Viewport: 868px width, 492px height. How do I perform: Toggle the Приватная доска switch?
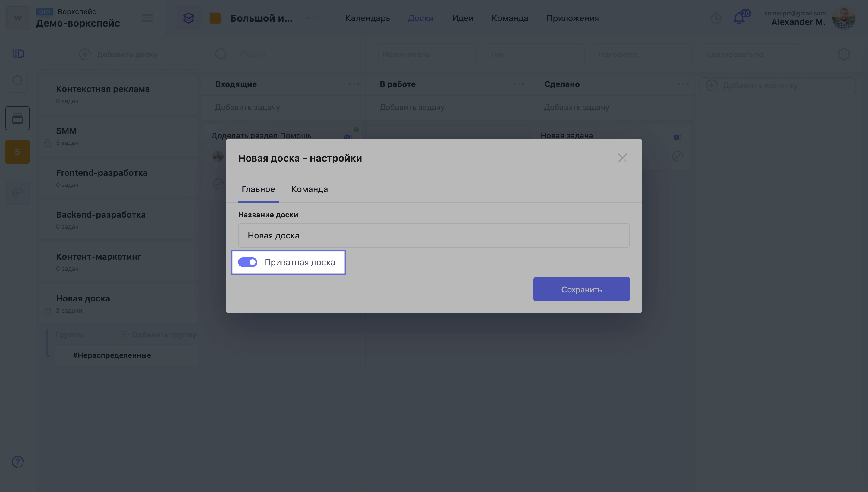click(247, 262)
